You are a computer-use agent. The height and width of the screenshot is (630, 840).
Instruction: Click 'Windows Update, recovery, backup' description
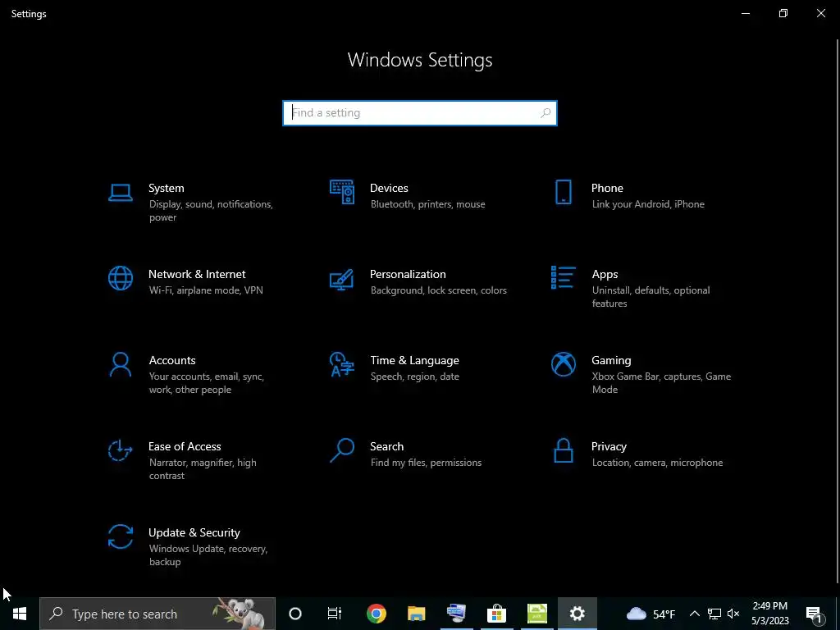208,555
